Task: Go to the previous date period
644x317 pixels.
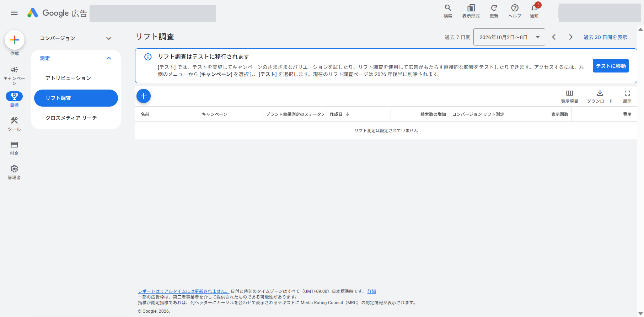Action: (x=554, y=37)
